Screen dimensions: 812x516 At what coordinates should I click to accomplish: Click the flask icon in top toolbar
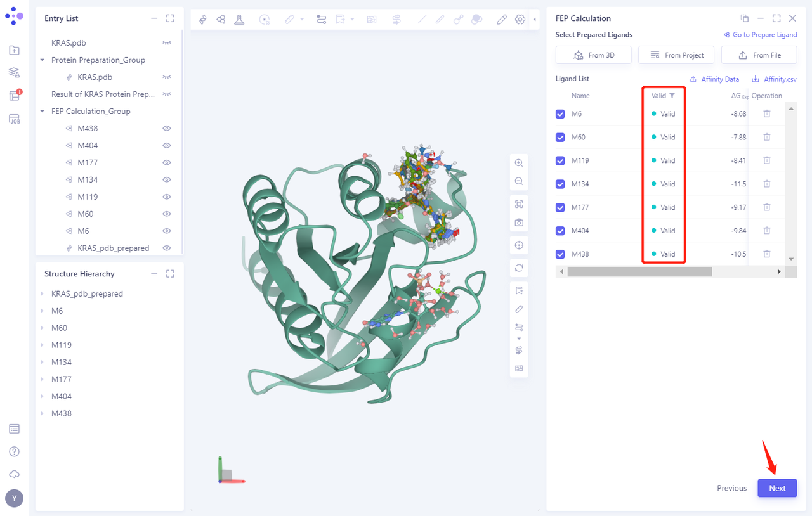pyautogui.click(x=239, y=20)
